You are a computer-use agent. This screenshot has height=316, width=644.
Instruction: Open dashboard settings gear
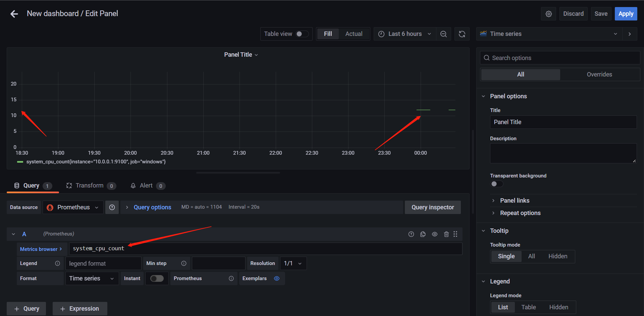[549, 14]
